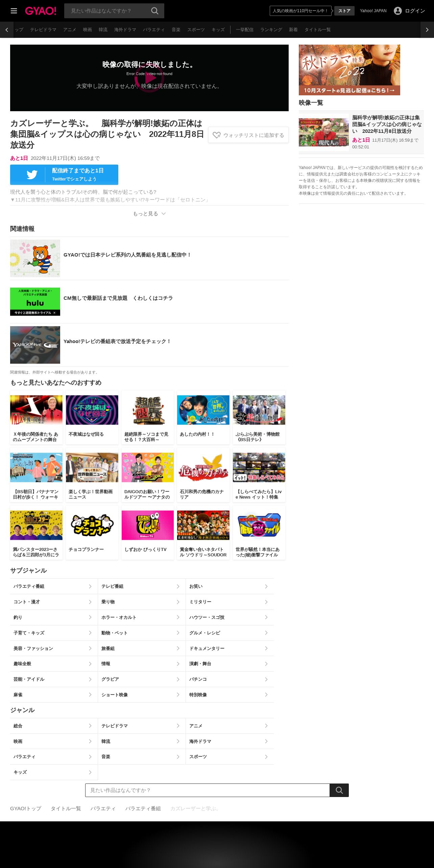This screenshot has height=868, width=434.
Task: Click GYAO!トップ breadcrumb link
Action: click(26, 809)
